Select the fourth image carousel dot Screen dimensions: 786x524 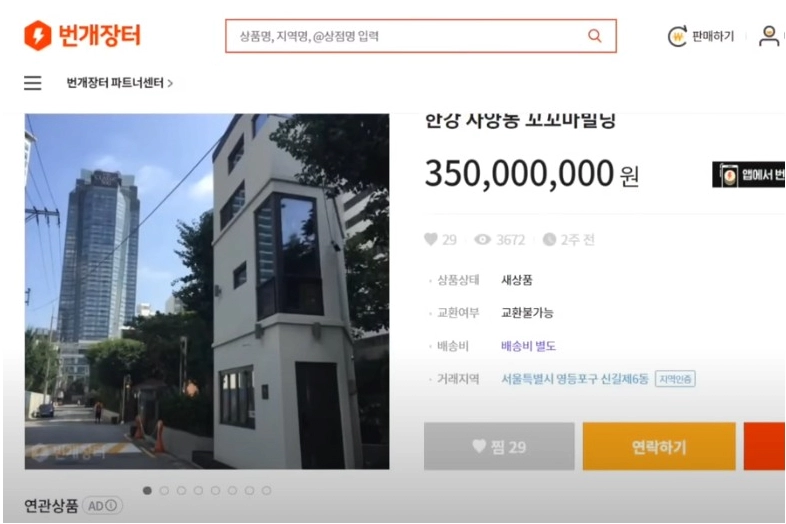coord(198,490)
